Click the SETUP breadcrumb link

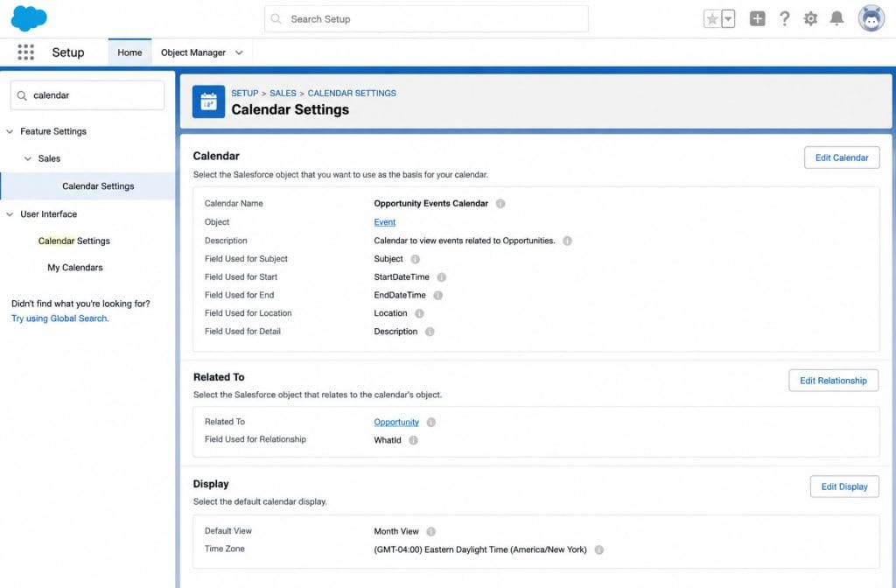pyautogui.click(x=245, y=93)
